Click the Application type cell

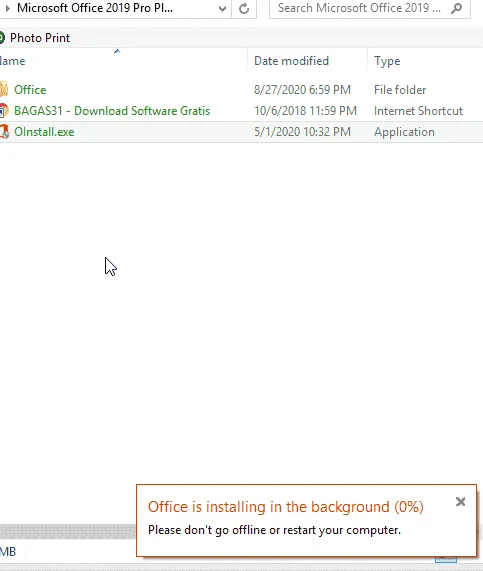click(x=404, y=132)
